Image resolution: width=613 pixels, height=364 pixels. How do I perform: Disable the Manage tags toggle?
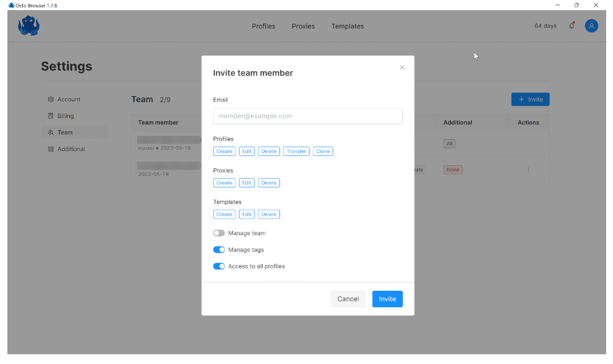click(219, 250)
